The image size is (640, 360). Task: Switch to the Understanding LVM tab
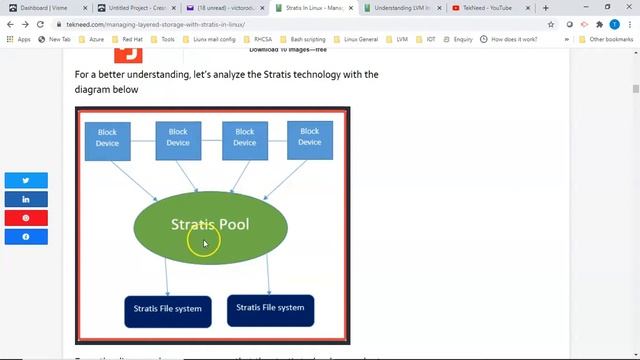coord(402,8)
